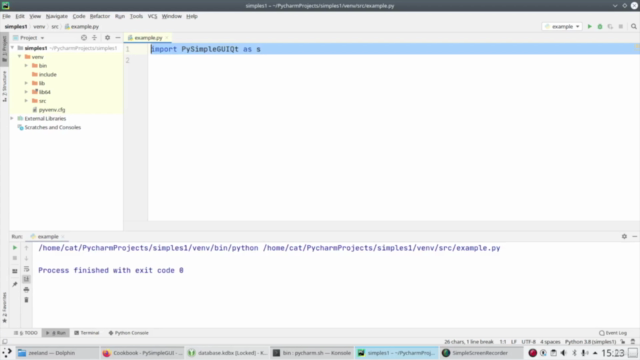Close the example.py editor tab
Viewport: 640px width, 360px height.
coord(167,38)
